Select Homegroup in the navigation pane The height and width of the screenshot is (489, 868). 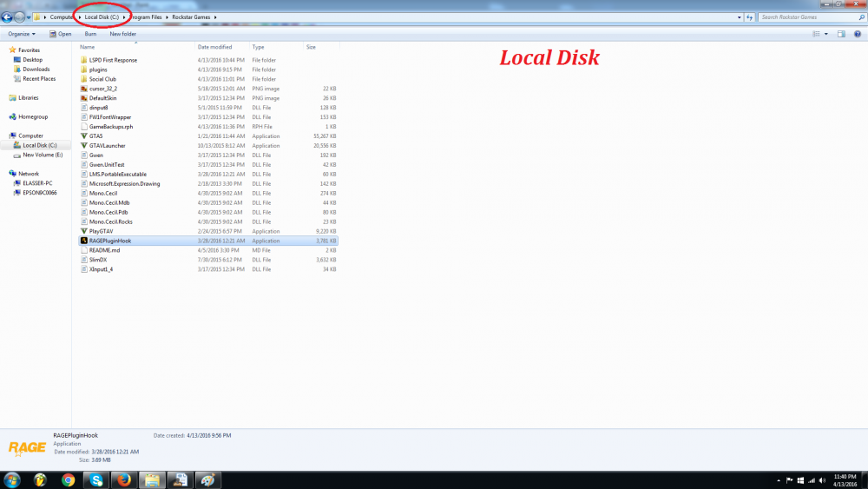point(33,117)
